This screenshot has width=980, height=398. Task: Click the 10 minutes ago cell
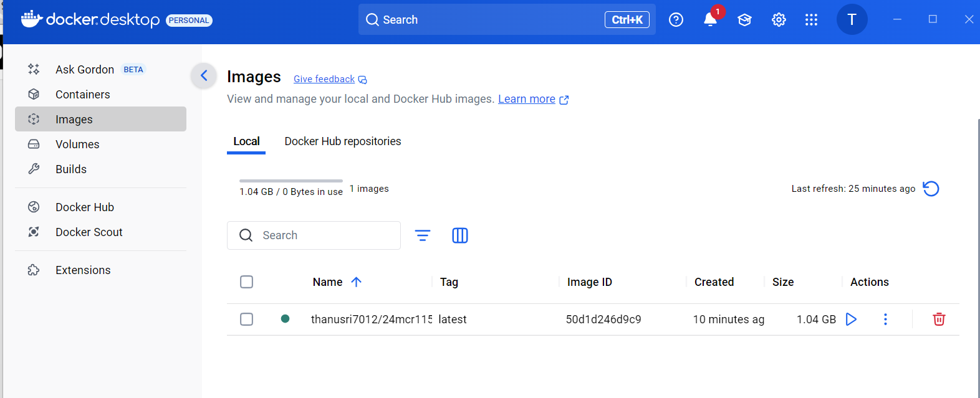click(729, 320)
